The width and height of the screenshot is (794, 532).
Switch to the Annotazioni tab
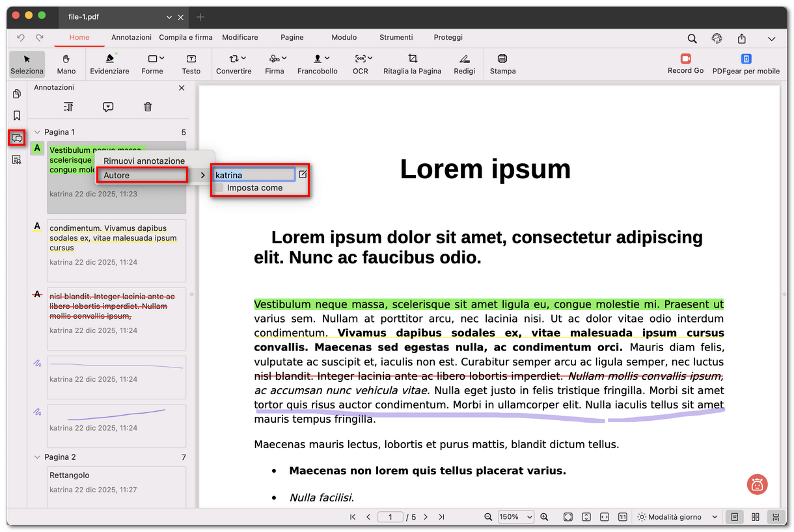(x=131, y=38)
